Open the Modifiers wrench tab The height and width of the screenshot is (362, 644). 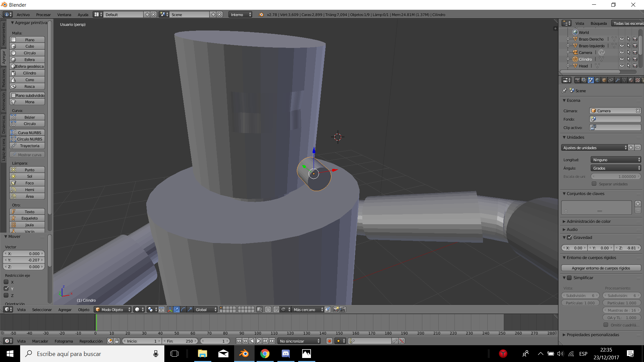click(x=618, y=80)
